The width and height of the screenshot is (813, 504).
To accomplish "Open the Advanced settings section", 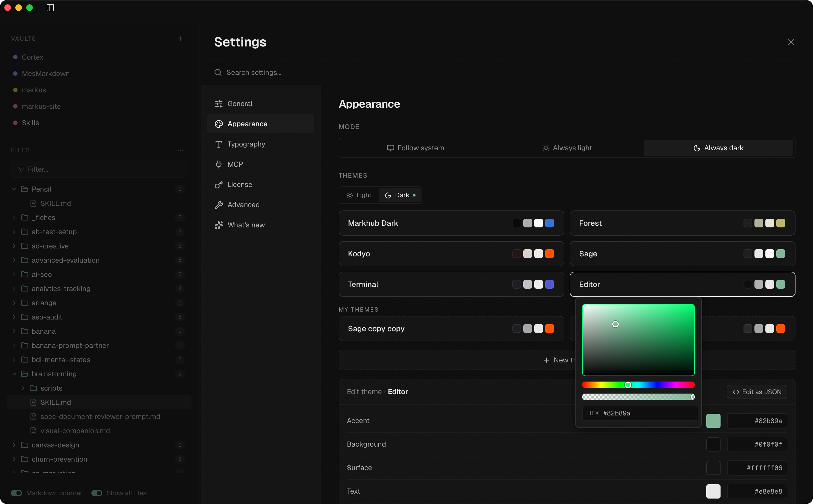I will pyautogui.click(x=260, y=205).
